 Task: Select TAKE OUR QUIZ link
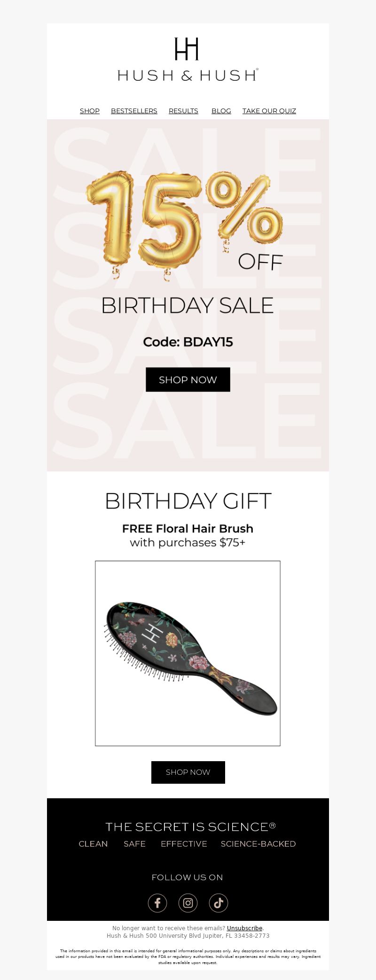coord(269,111)
